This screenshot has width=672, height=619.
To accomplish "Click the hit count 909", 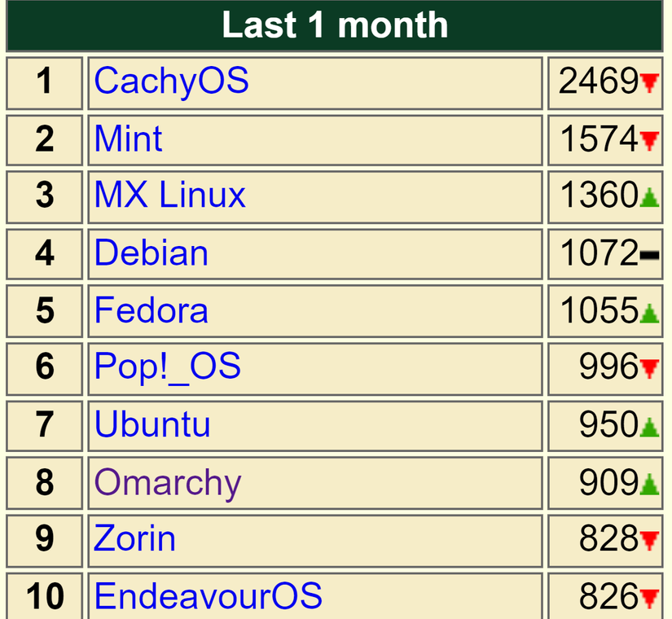I will [609, 482].
